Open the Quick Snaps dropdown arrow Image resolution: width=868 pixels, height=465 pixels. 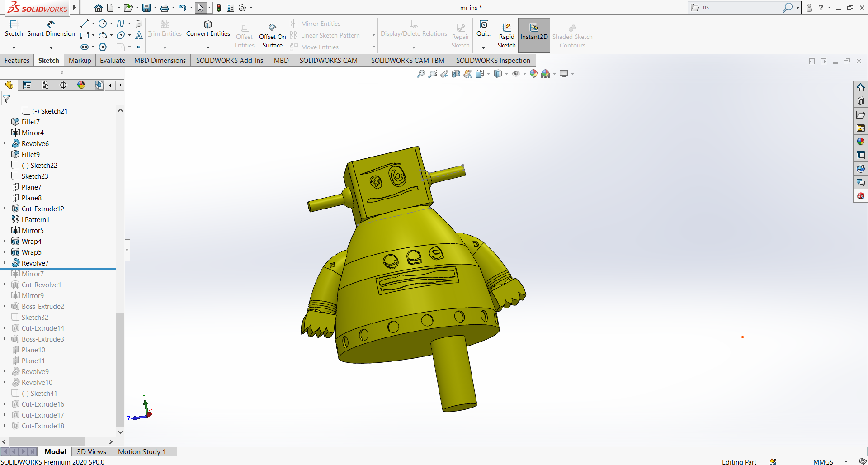483,47
